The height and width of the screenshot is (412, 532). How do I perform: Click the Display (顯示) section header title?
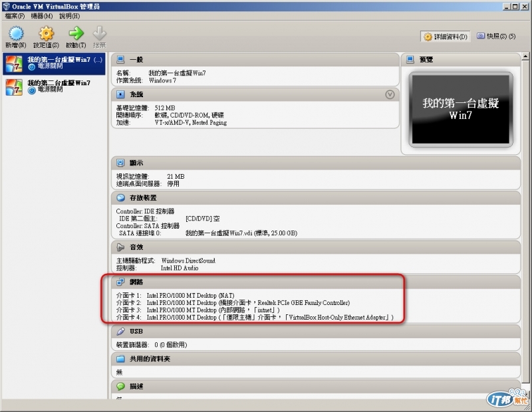(136, 163)
